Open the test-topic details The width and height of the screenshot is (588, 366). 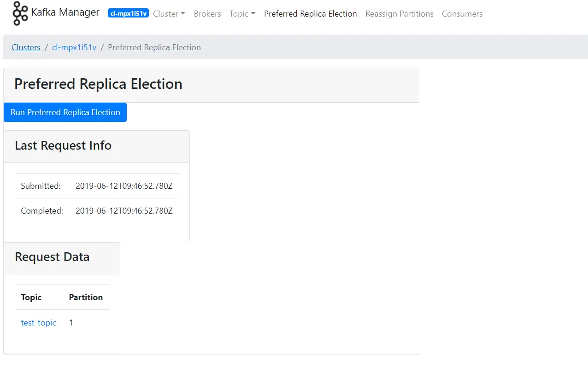click(x=38, y=323)
